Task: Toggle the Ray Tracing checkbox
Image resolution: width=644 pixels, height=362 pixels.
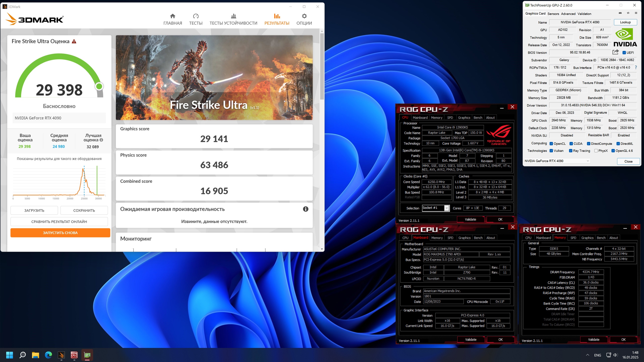Action: 571,151
